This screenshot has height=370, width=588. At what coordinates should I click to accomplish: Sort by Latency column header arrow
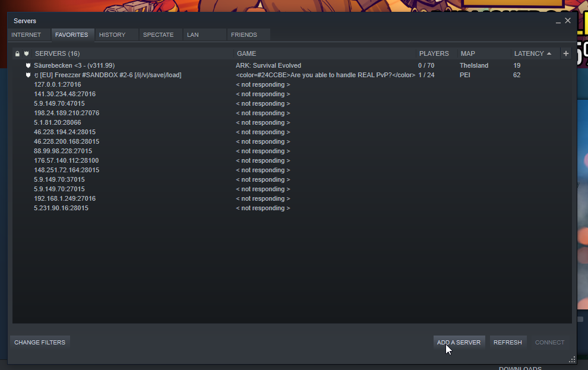pyautogui.click(x=549, y=53)
